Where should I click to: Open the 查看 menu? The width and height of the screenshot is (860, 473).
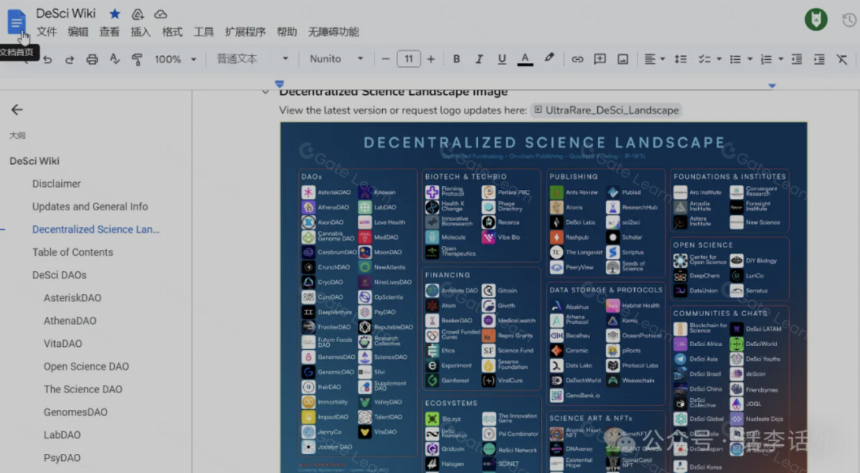pyautogui.click(x=109, y=32)
